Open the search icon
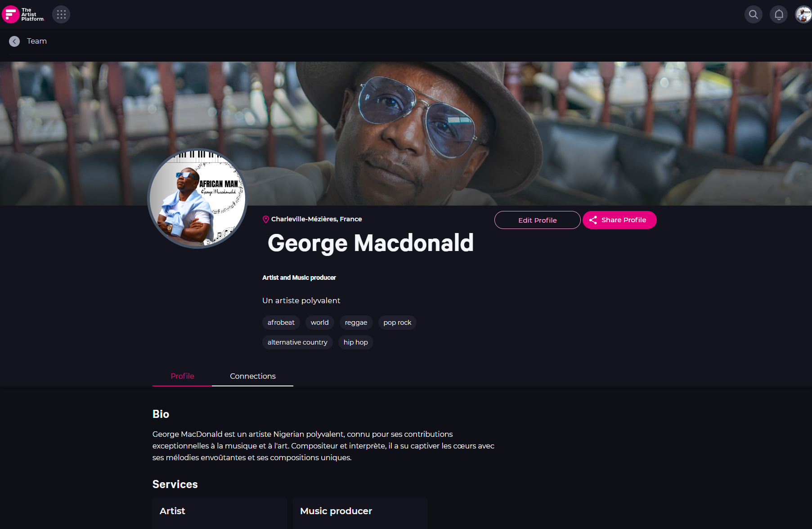 point(754,14)
